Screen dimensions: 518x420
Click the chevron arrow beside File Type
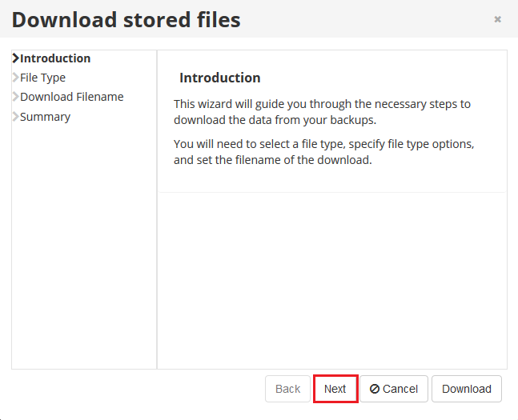point(15,78)
